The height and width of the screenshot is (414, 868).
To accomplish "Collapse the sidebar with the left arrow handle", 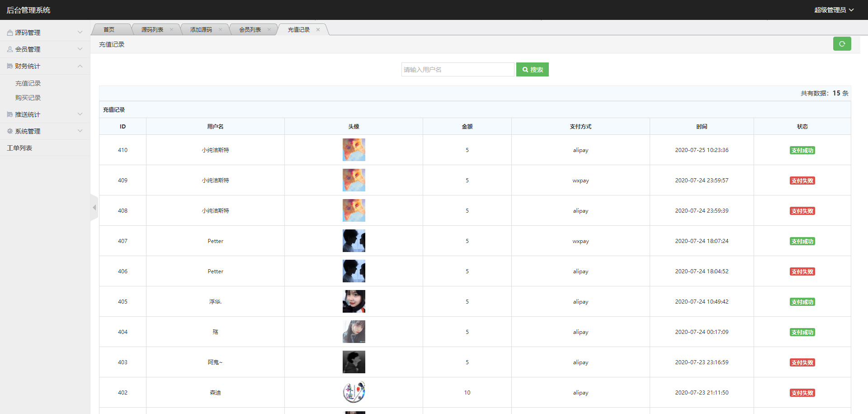I will click(x=94, y=208).
